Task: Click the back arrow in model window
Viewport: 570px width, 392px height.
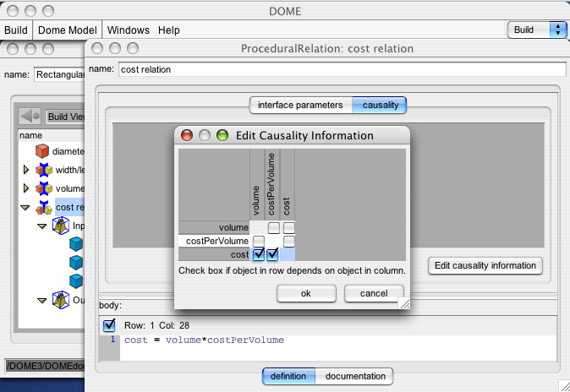Action: point(30,117)
